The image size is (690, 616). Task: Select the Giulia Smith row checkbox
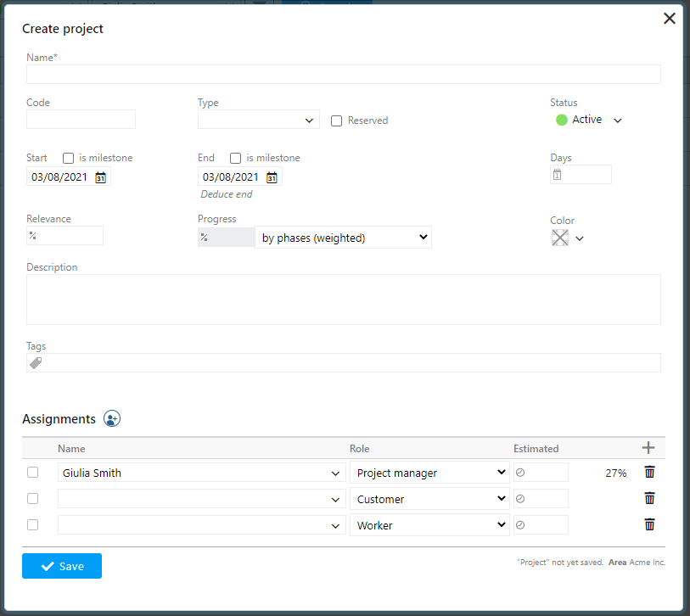point(33,473)
